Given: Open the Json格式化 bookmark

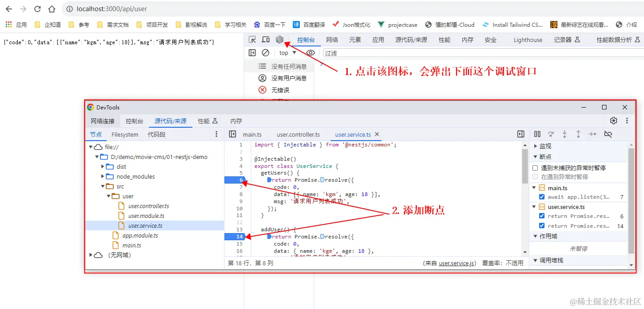Looking at the screenshot, I should (351, 25).
